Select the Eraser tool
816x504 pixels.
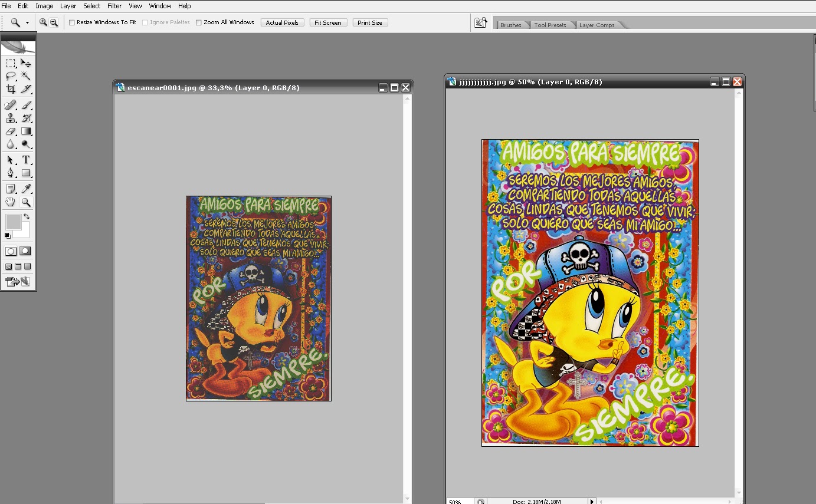click(x=11, y=131)
